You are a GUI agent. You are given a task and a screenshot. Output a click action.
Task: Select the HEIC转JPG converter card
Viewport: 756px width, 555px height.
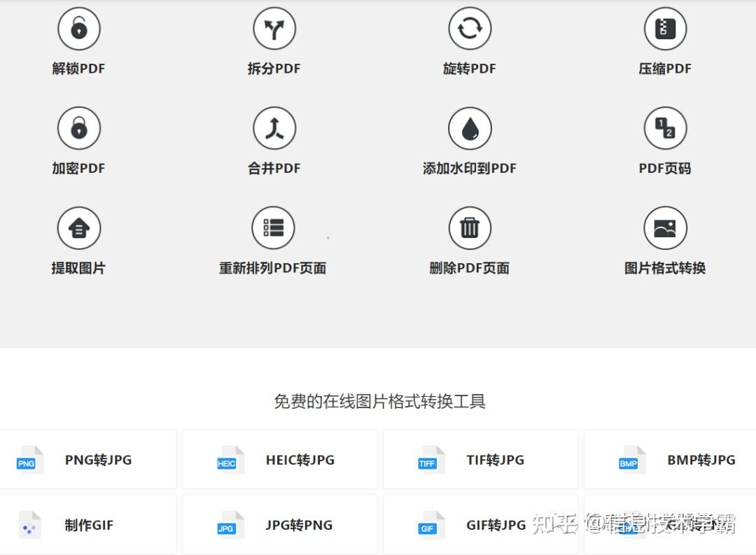pyautogui.click(x=280, y=460)
